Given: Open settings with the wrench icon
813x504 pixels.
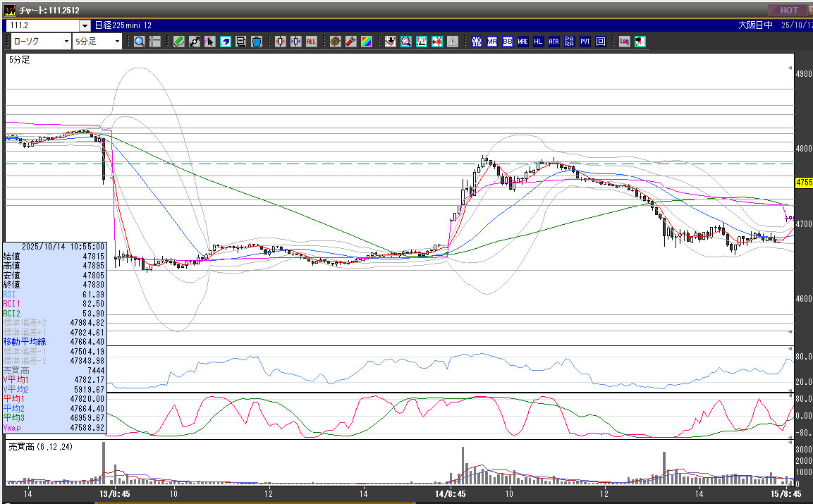Looking at the screenshot, I should point(350,42).
